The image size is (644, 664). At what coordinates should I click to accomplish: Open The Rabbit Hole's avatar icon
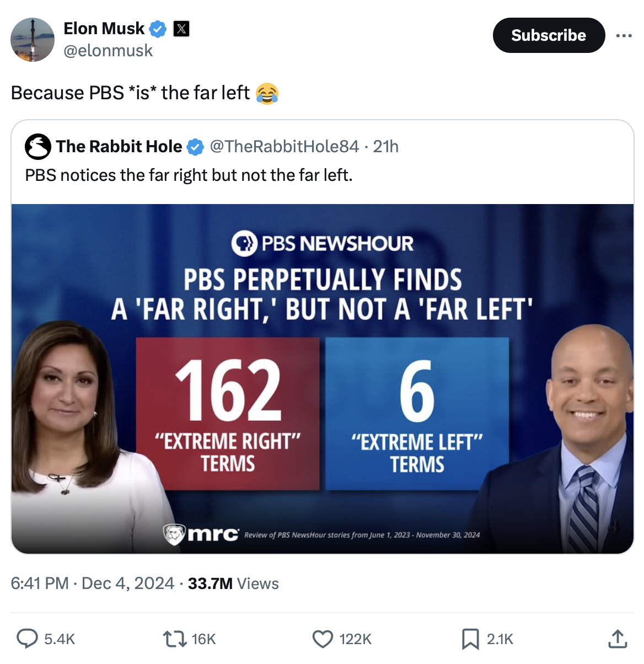point(38,147)
